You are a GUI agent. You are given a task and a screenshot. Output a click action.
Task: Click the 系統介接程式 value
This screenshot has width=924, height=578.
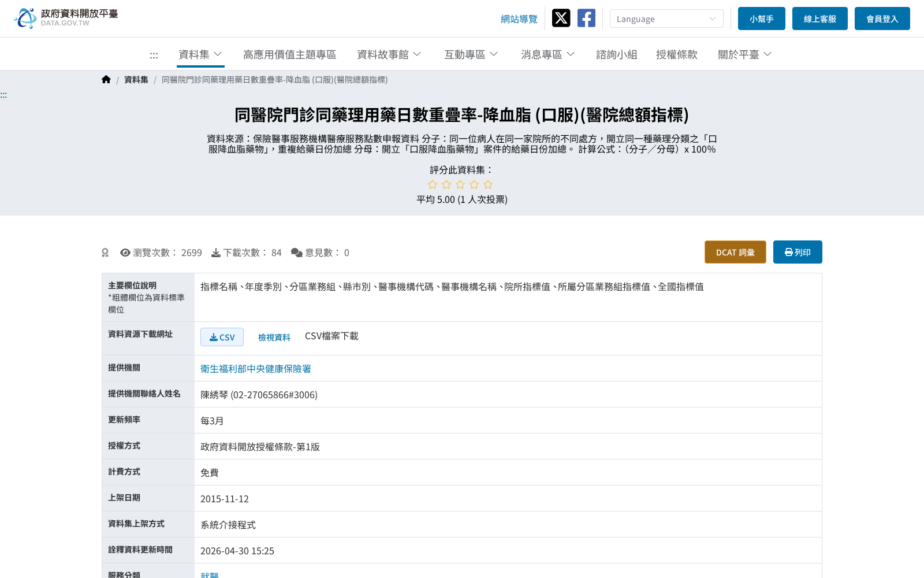228,525
